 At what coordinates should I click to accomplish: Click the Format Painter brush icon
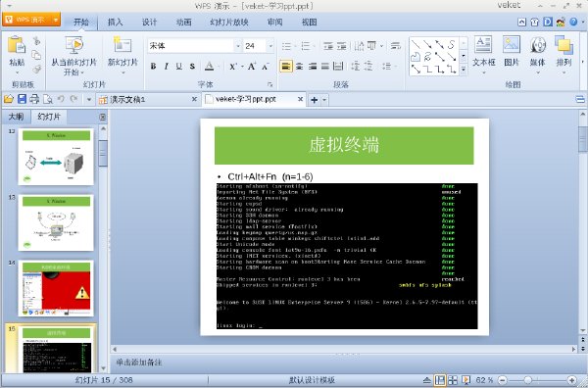[36, 69]
